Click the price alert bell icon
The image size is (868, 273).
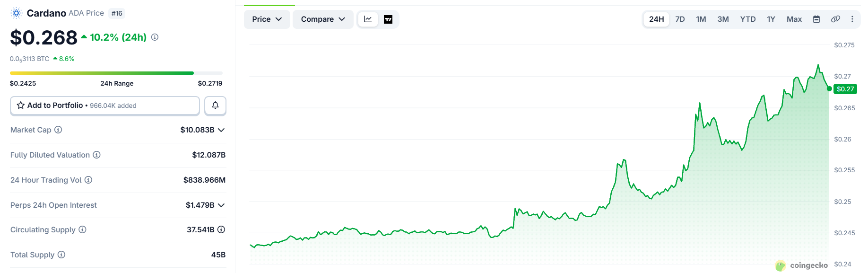[215, 106]
